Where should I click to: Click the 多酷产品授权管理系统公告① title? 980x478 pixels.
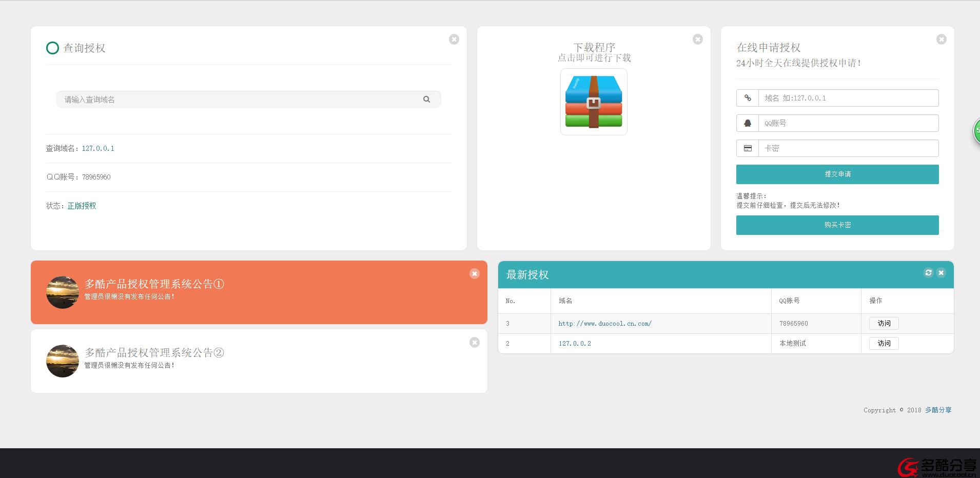(x=154, y=284)
